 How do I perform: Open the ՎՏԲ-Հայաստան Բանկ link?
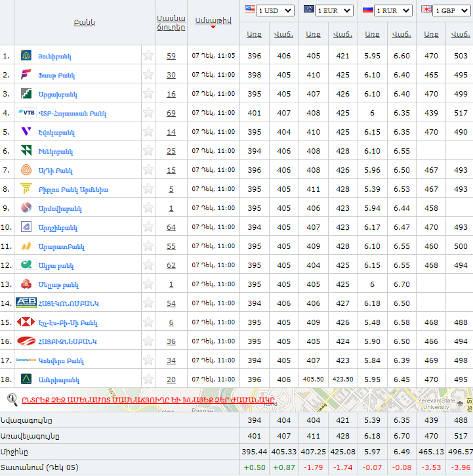point(73,113)
